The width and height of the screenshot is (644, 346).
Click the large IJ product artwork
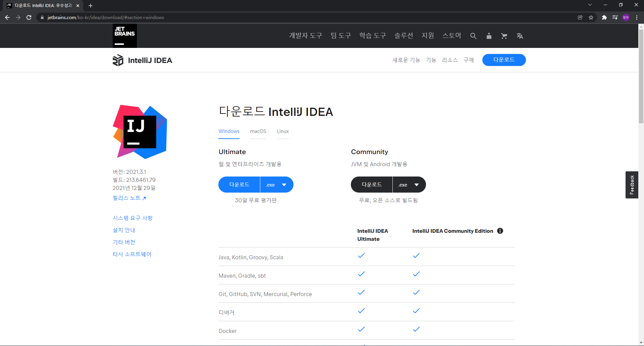pos(140,132)
